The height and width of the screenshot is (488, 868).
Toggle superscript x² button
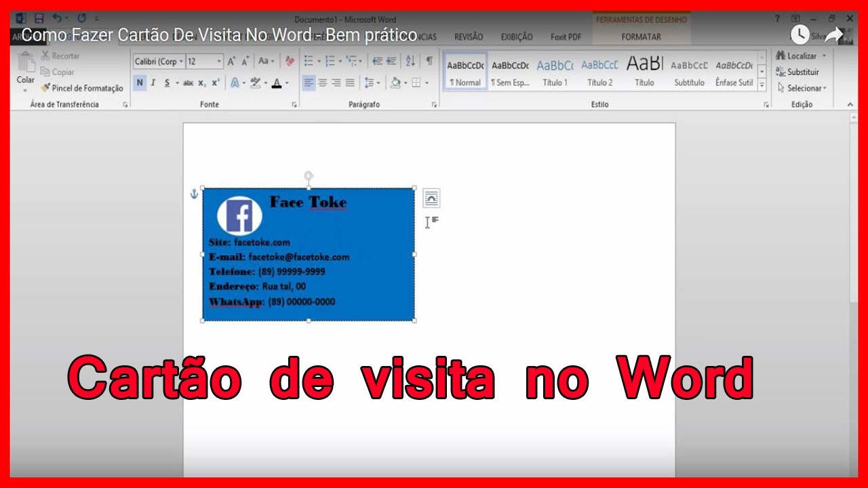215,83
